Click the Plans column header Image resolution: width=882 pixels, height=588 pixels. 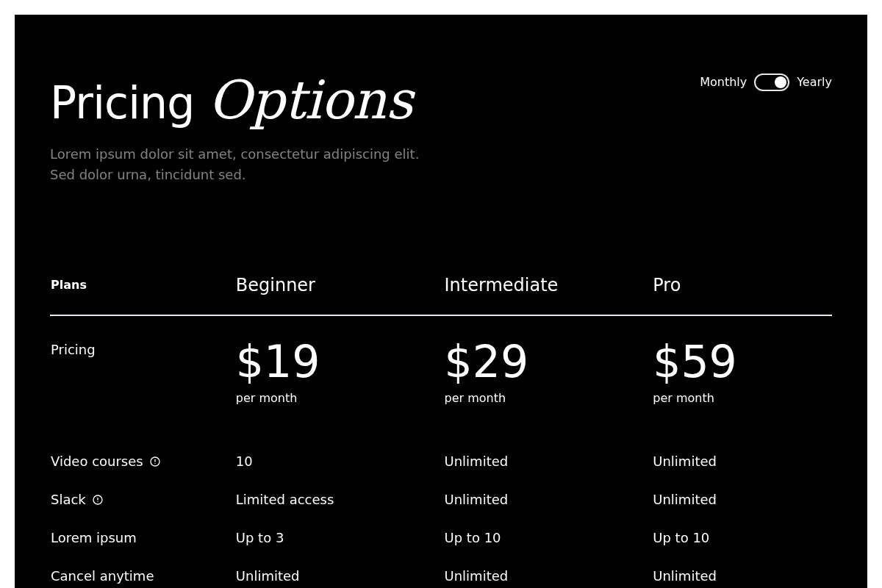coord(68,285)
